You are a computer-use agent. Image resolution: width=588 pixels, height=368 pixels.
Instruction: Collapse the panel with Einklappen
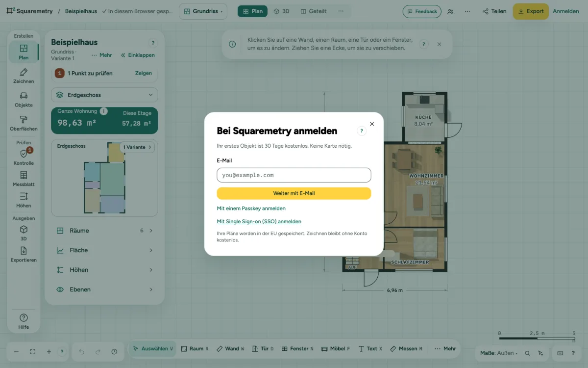point(138,55)
